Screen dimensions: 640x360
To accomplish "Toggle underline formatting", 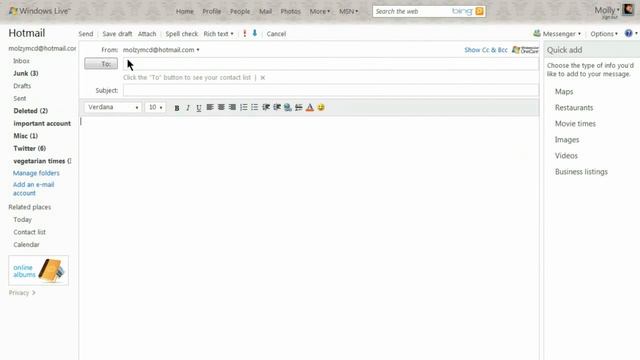I will (x=199, y=108).
